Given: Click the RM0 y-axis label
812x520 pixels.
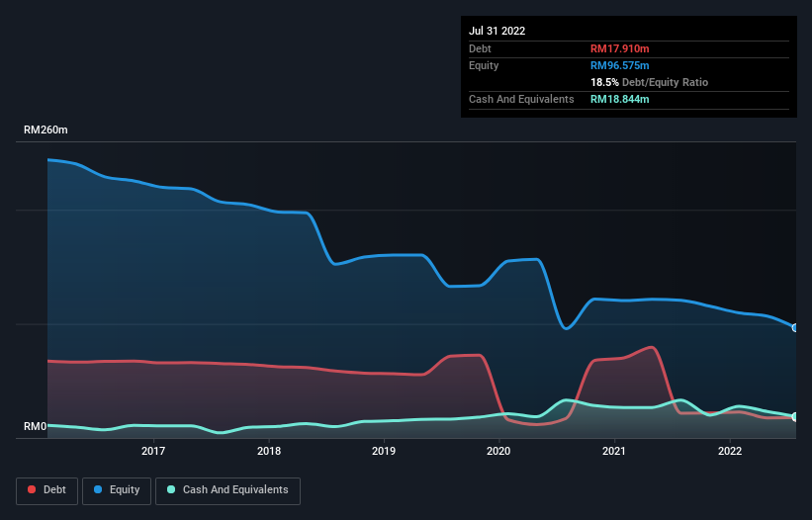Looking at the screenshot, I should pos(36,426).
